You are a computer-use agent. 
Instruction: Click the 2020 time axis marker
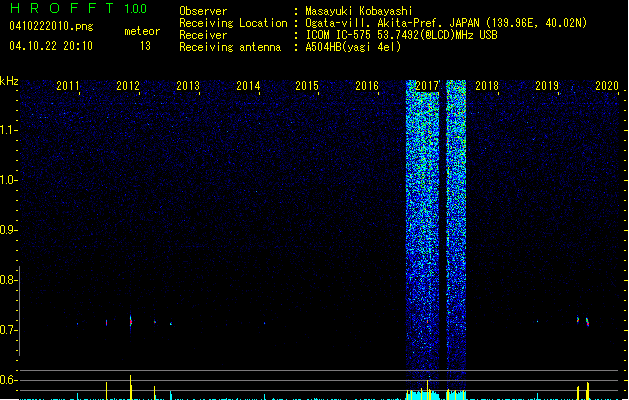(x=607, y=86)
